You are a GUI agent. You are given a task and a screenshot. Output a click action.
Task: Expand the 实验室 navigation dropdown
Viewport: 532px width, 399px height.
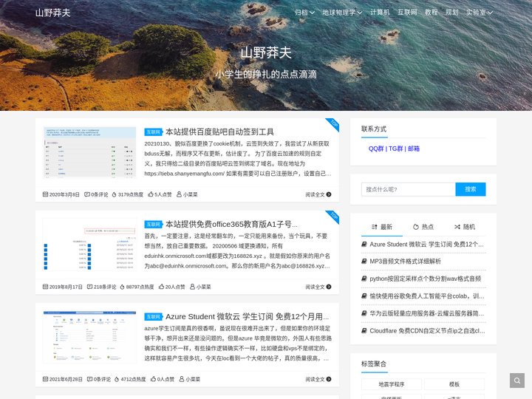[479, 13]
